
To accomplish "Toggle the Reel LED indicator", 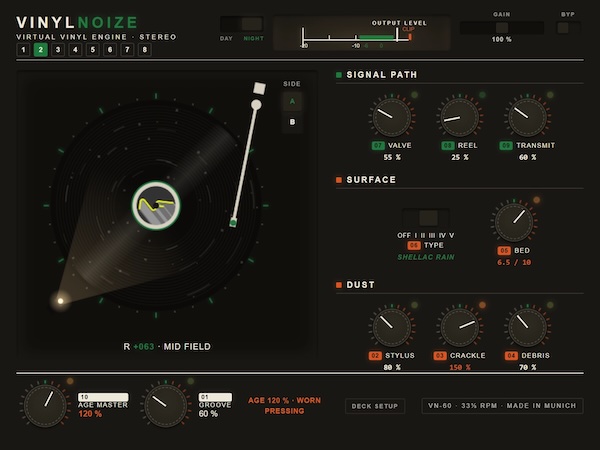I will pos(482,95).
